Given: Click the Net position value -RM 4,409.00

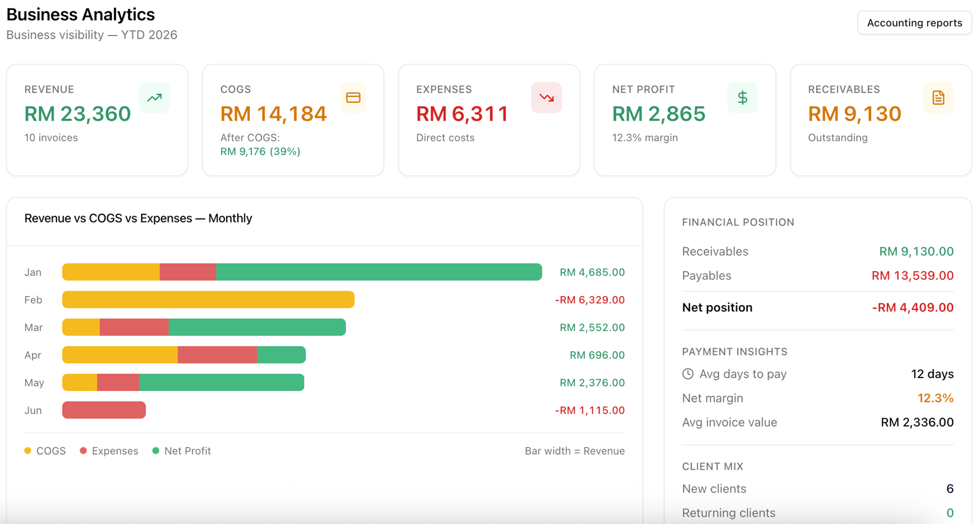Looking at the screenshot, I should point(913,308).
